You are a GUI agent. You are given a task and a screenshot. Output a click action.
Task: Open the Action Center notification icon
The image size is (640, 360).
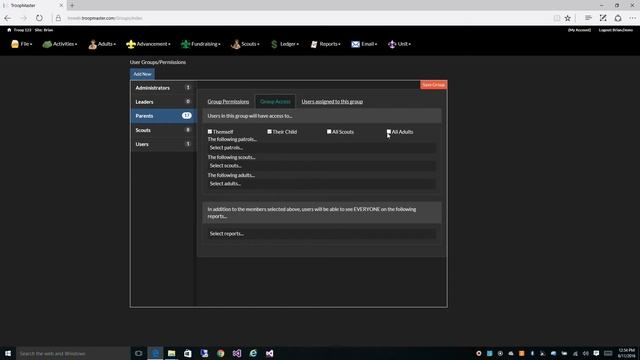click(x=596, y=353)
